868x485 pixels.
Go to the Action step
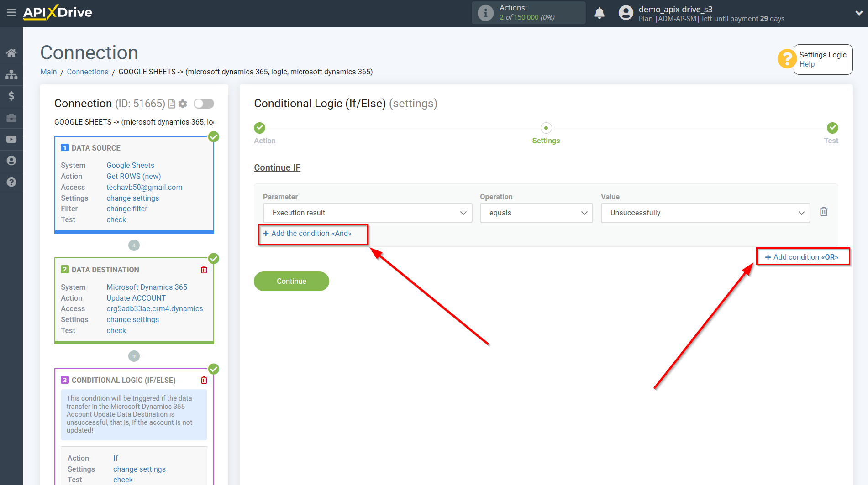click(260, 128)
